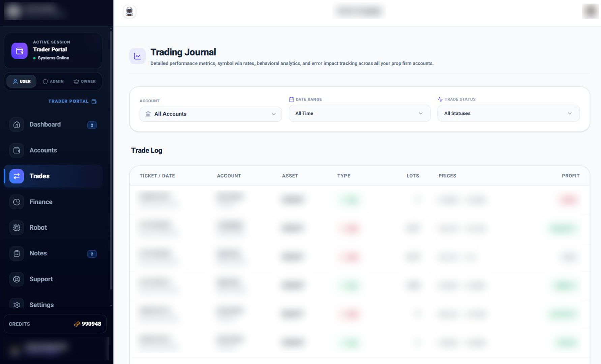Click the Dashboard home icon

pos(17,125)
